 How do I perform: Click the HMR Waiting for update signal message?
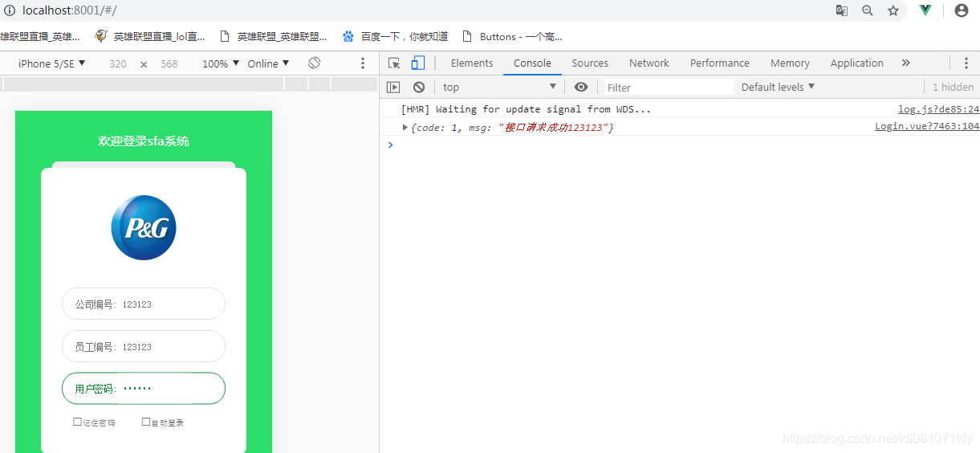click(x=526, y=109)
